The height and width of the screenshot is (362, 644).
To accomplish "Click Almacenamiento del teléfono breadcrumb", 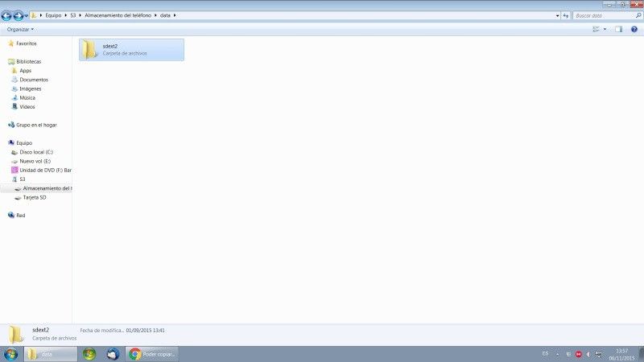I will click(118, 15).
